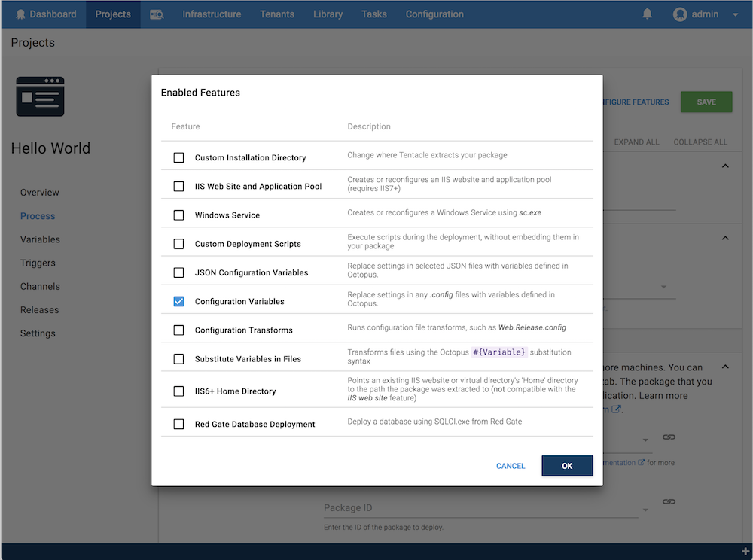The height and width of the screenshot is (560, 753).
Task: Click the admin user avatar icon
Action: [680, 14]
